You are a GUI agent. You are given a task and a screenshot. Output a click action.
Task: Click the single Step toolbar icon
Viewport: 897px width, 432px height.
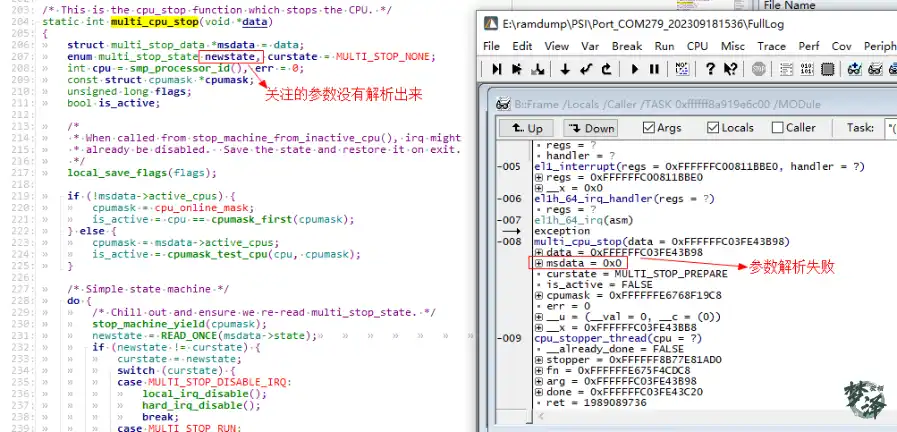[x=497, y=69]
